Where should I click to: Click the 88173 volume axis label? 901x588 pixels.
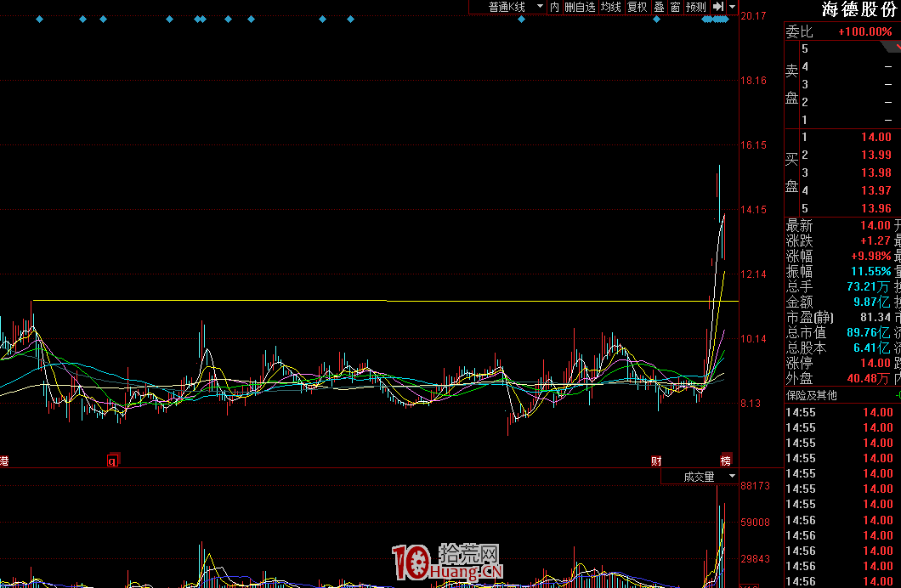click(x=755, y=486)
